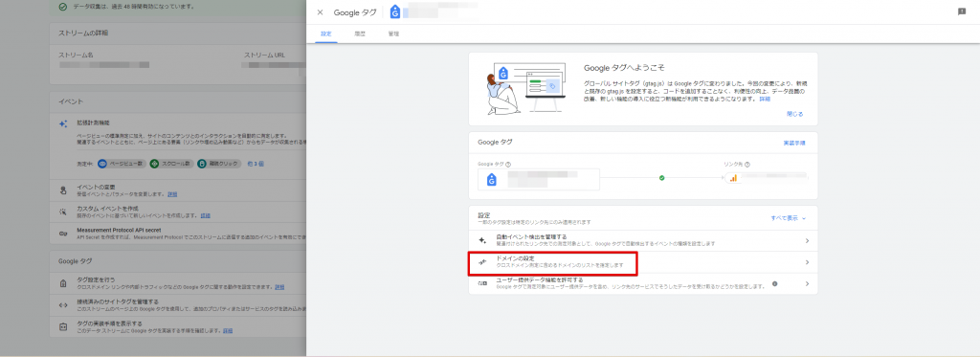The height and width of the screenshot is (357, 980).
Task: Click Measurement Protocol API secret key icon
Action: click(63, 234)
